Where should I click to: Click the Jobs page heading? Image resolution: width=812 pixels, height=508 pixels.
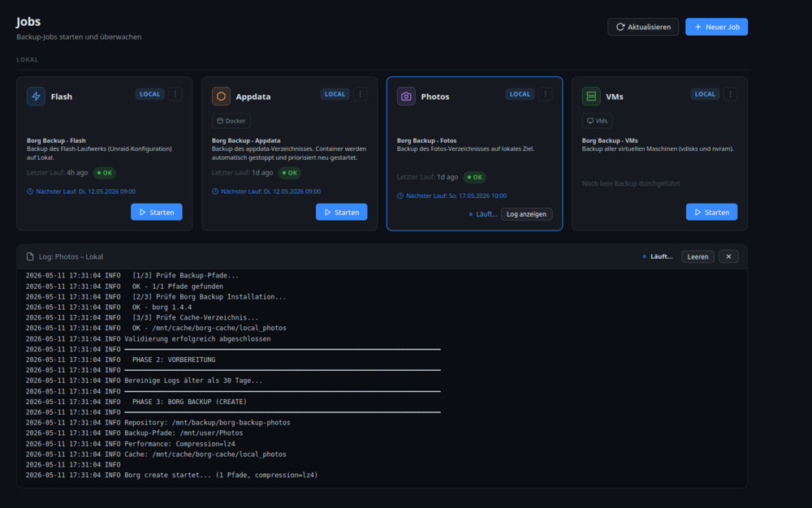(28, 22)
